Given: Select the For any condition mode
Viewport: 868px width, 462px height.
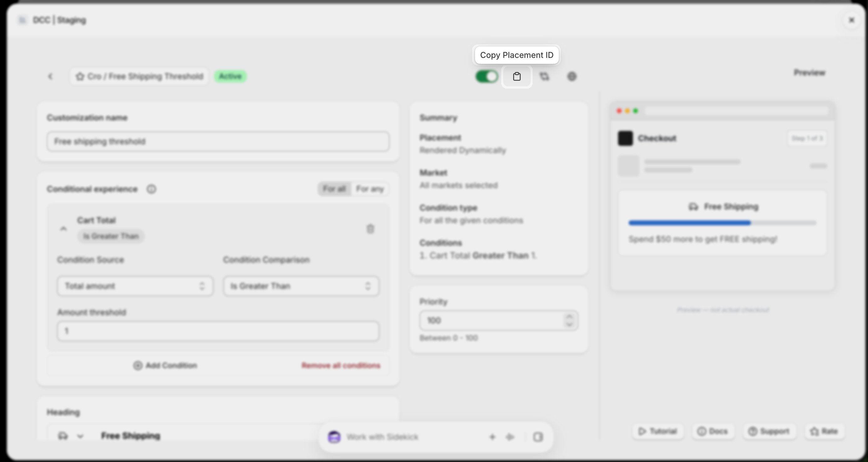Looking at the screenshot, I should (x=370, y=189).
